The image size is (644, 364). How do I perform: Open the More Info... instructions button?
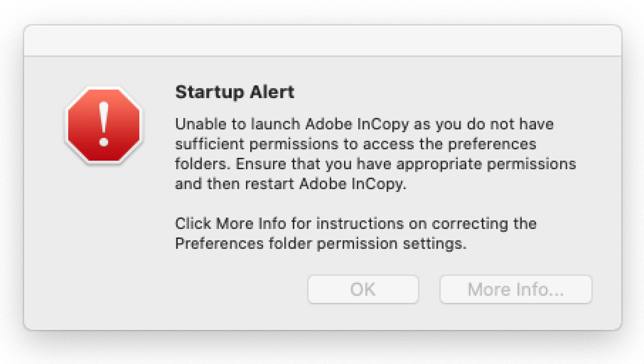tap(516, 289)
